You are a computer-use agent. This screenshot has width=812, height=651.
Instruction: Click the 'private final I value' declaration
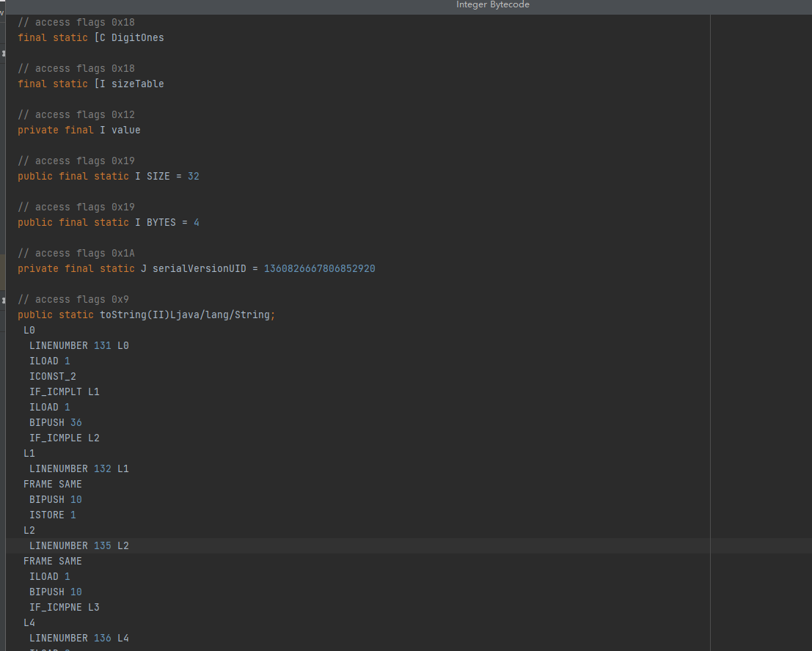[79, 130]
